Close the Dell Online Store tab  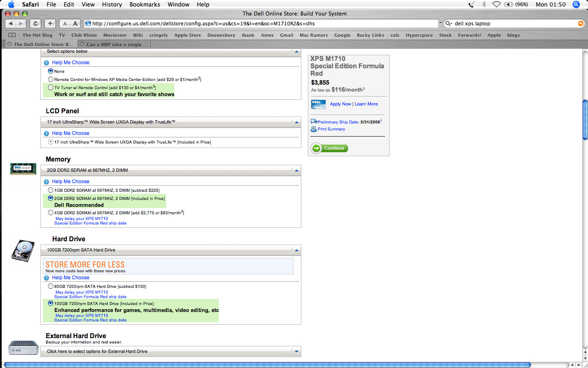point(9,44)
